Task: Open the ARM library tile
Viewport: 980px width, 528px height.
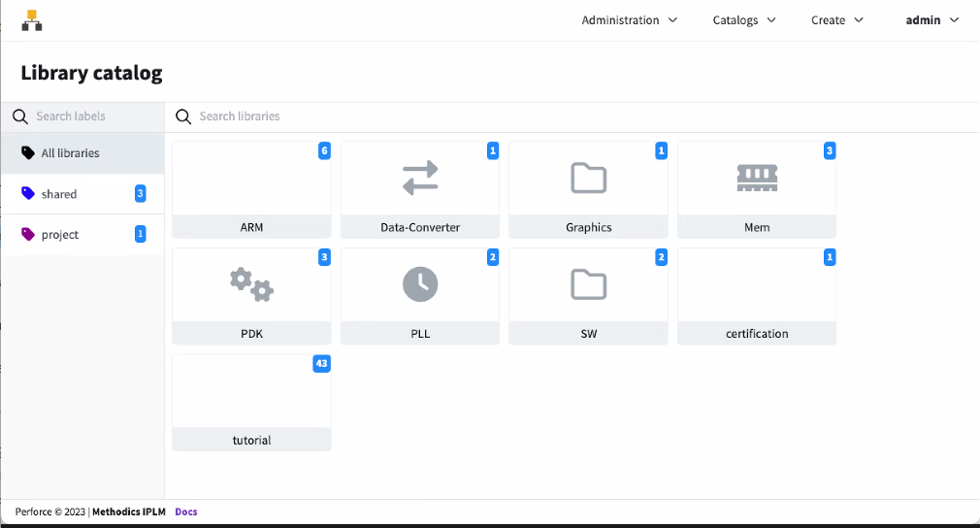Action: click(251, 190)
